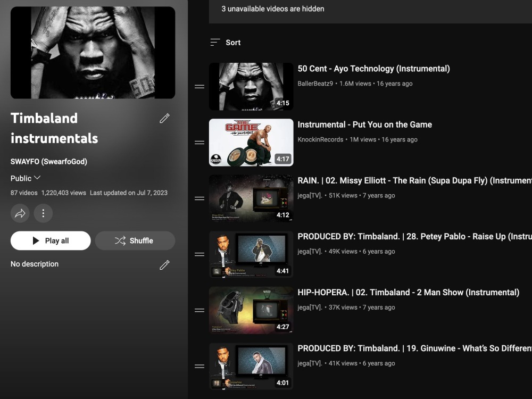Open the three-dot more options menu
The image size is (532, 399).
[43, 213]
